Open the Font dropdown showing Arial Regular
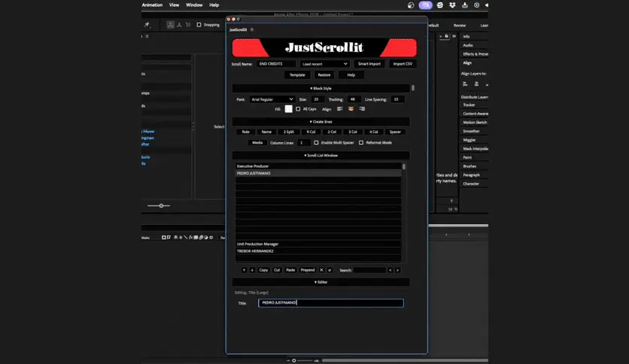The height and width of the screenshot is (364, 629). (272, 99)
